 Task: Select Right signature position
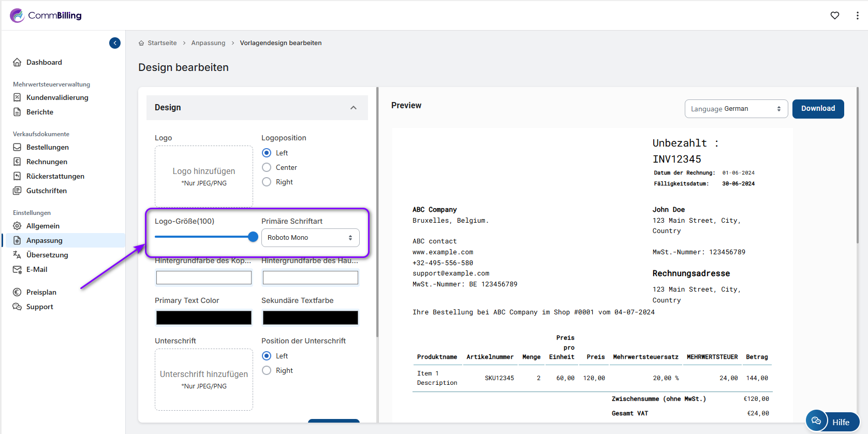[x=267, y=370]
